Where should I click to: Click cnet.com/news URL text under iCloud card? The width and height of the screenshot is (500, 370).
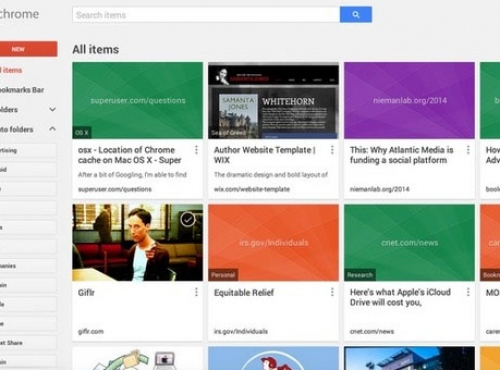[x=372, y=332]
